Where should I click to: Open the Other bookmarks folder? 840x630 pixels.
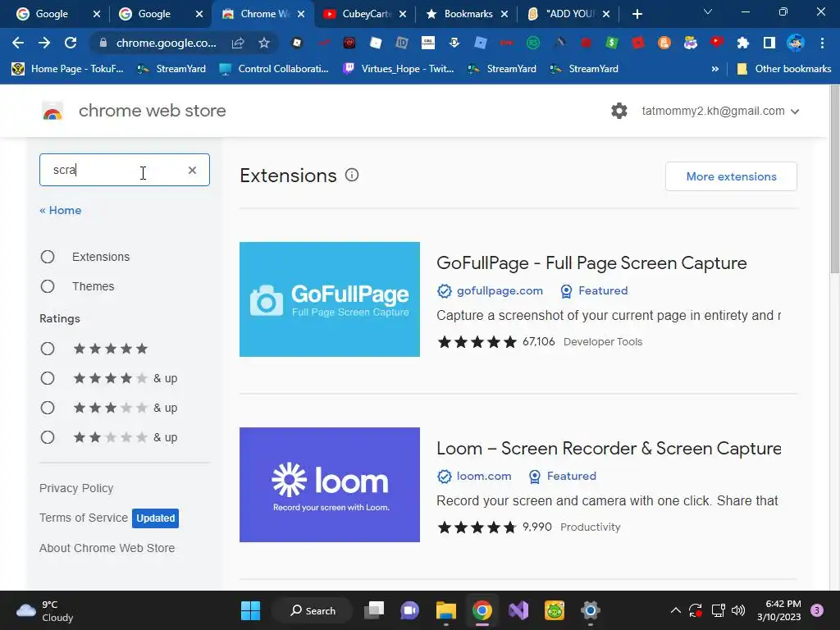tap(784, 69)
